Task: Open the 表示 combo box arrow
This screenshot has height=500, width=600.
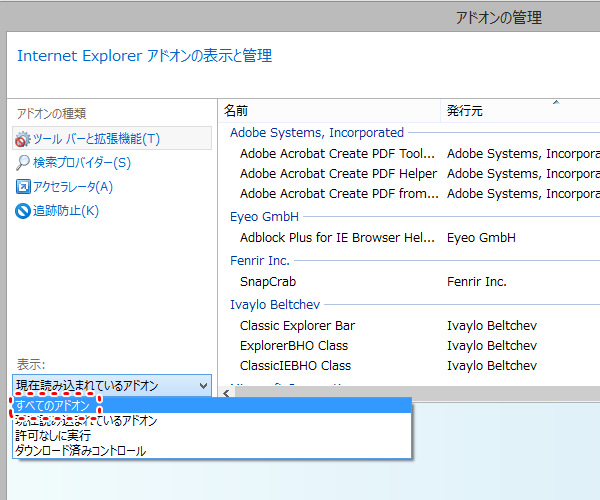Action: [204, 386]
